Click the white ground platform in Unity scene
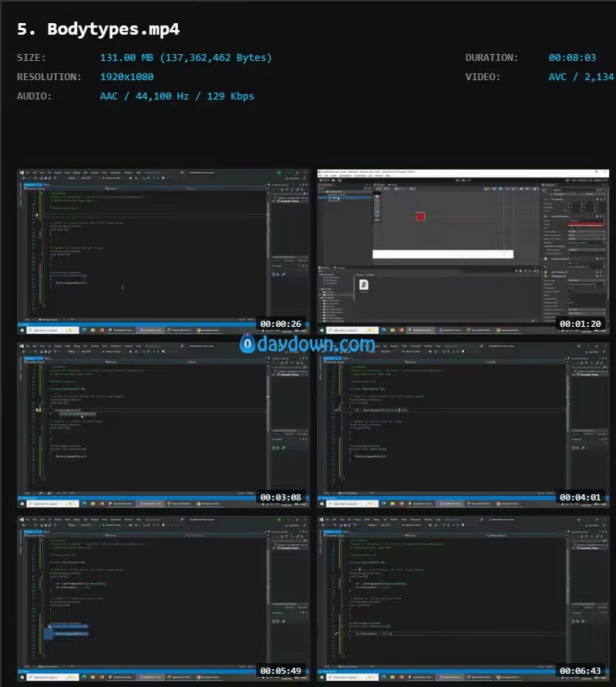This screenshot has width=616, height=687. click(x=443, y=254)
